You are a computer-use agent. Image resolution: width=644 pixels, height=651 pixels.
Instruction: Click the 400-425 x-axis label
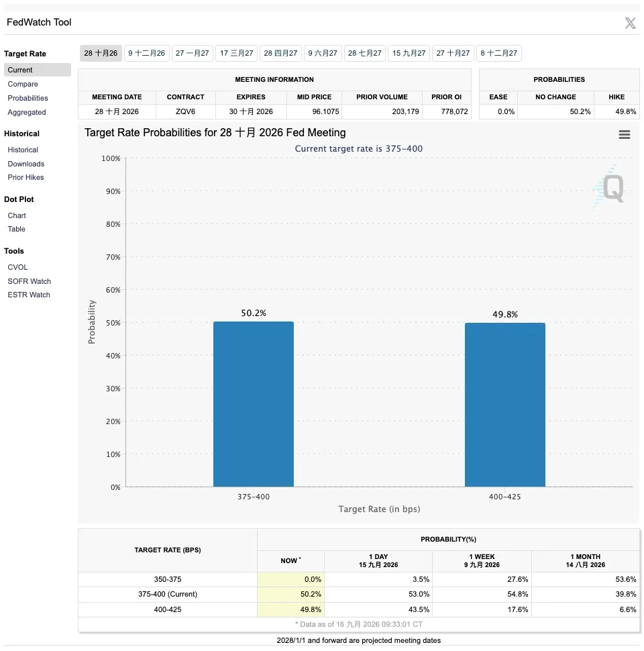pos(504,497)
